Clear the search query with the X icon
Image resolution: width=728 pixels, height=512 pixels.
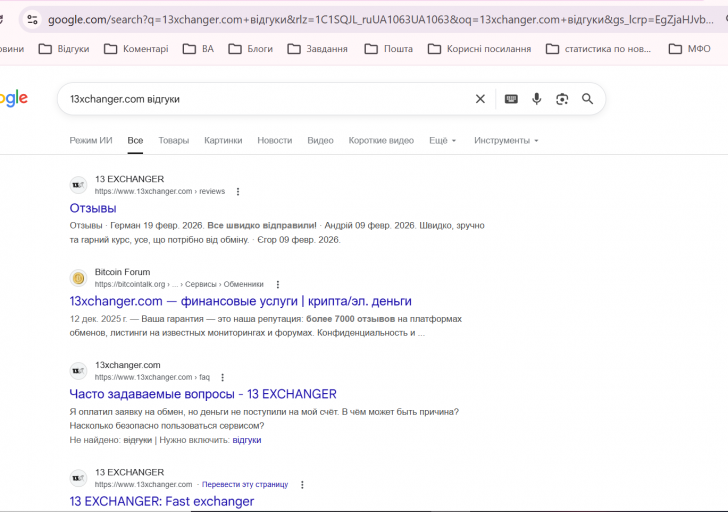pyautogui.click(x=480, y=99)
